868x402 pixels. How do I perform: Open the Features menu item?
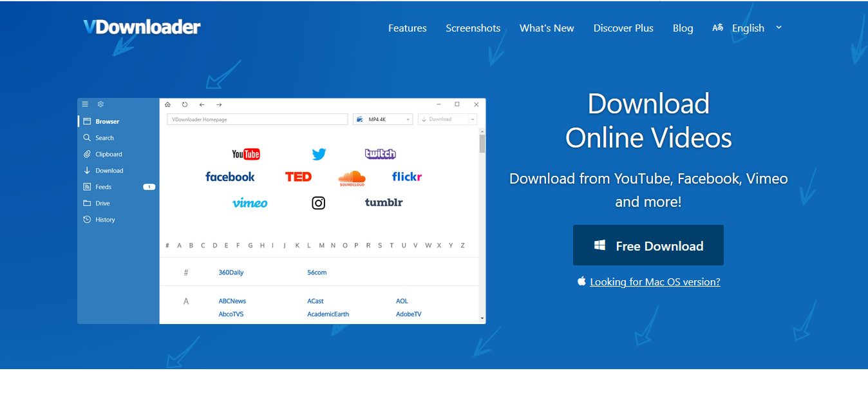(408, 28)
